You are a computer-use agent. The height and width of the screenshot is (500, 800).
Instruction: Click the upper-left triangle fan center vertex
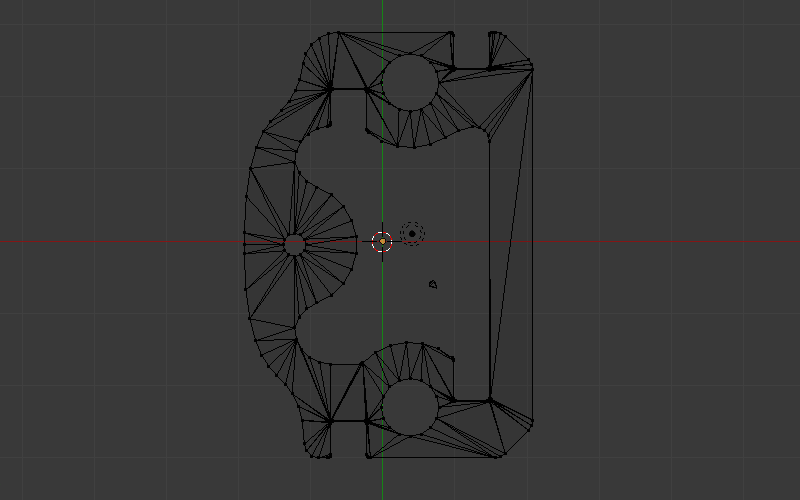click(330, 89)
